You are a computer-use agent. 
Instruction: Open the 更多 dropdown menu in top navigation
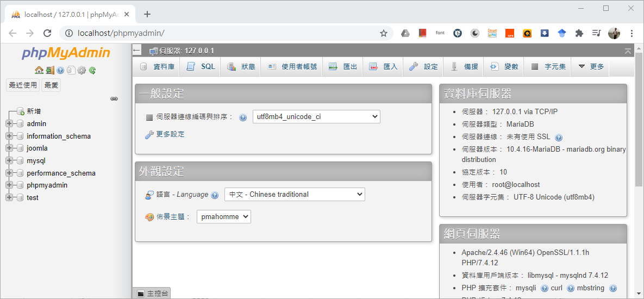[x=591, y=66]
